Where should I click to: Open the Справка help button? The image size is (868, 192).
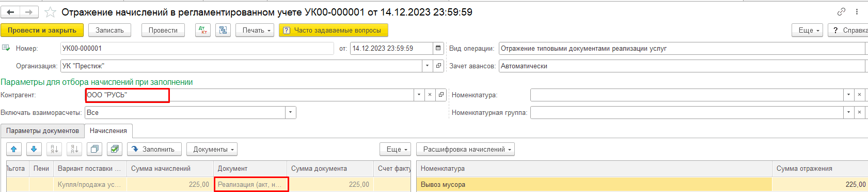848,30
